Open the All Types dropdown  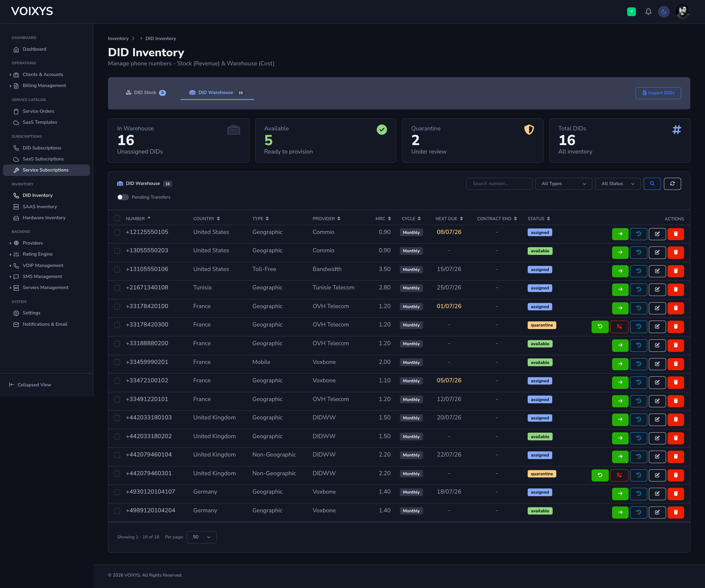click(563, 184)
